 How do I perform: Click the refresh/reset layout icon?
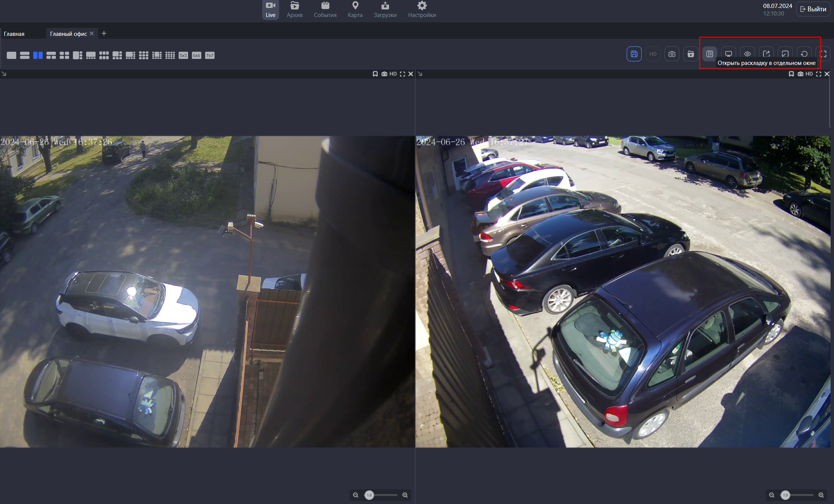tap(804, 53)
